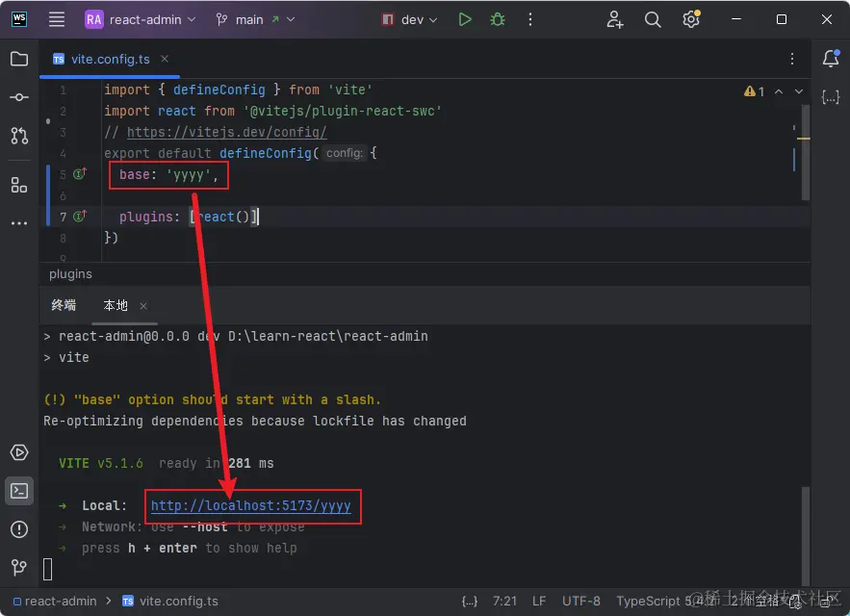
Task: Open status bar braces widget
Action: pos(470,601)
